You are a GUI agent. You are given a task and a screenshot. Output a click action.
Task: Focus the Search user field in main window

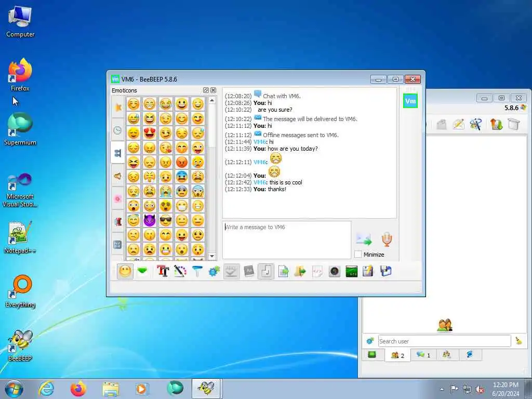tap(445, 341)
